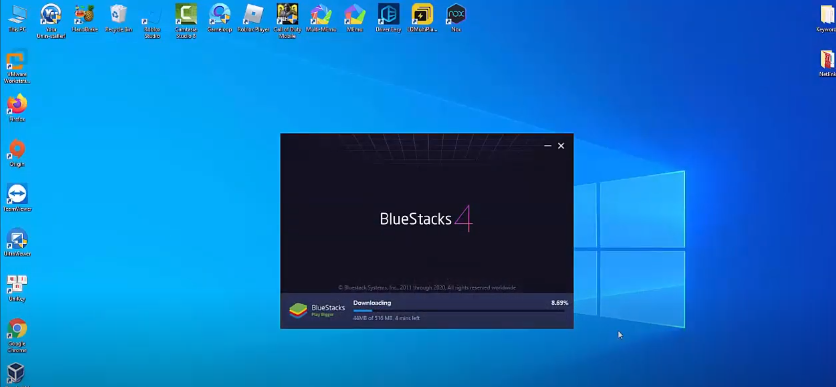The image size is (836, 387).
Task: Select the VirtualBox cube icon
Action: coord(16,374)
